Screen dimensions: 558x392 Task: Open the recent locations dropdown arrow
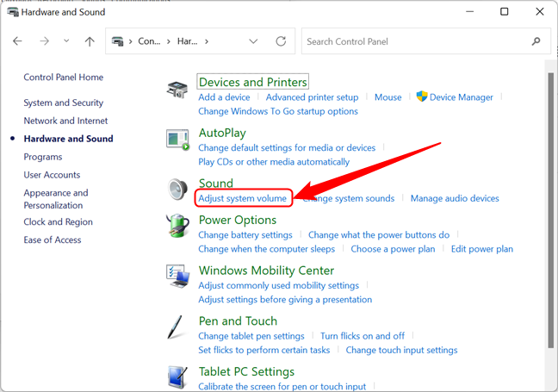[x=66, y=41]
